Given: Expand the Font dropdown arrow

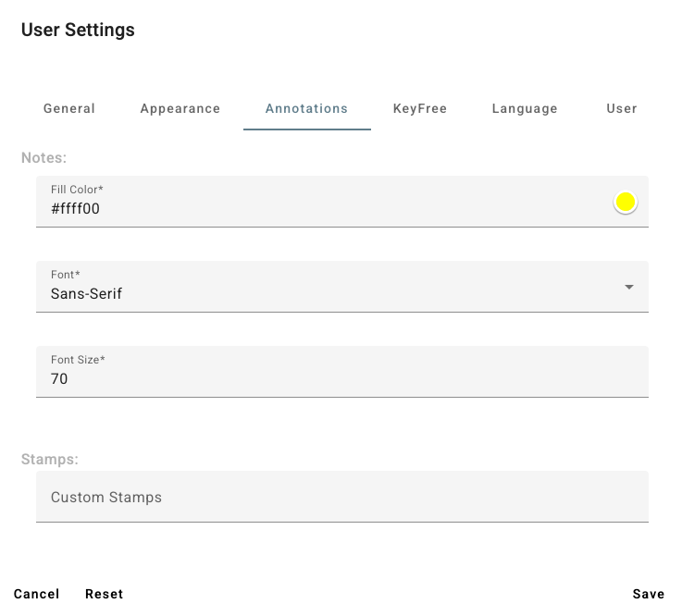Looking at the screenshot, I should click(629, 287).
